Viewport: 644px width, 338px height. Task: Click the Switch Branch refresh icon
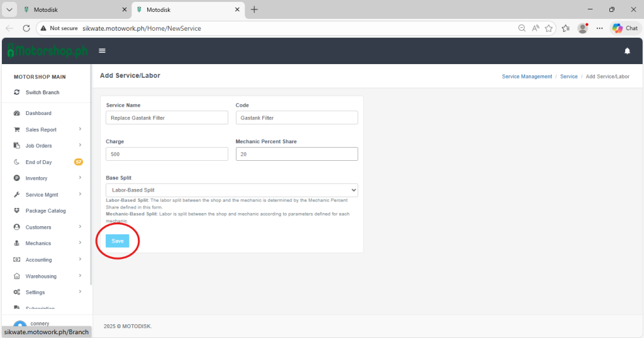17,92
